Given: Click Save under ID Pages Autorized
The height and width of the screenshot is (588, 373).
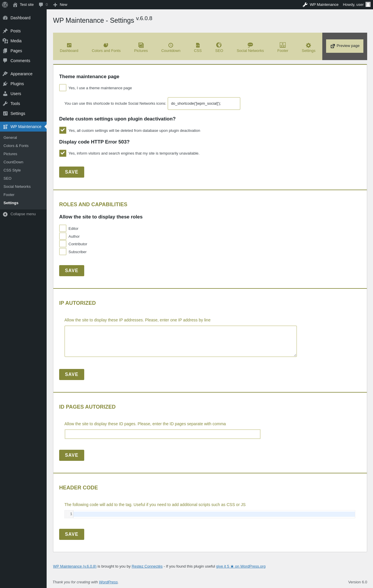Looking at the screenshot, I should (x=72, y=455).
